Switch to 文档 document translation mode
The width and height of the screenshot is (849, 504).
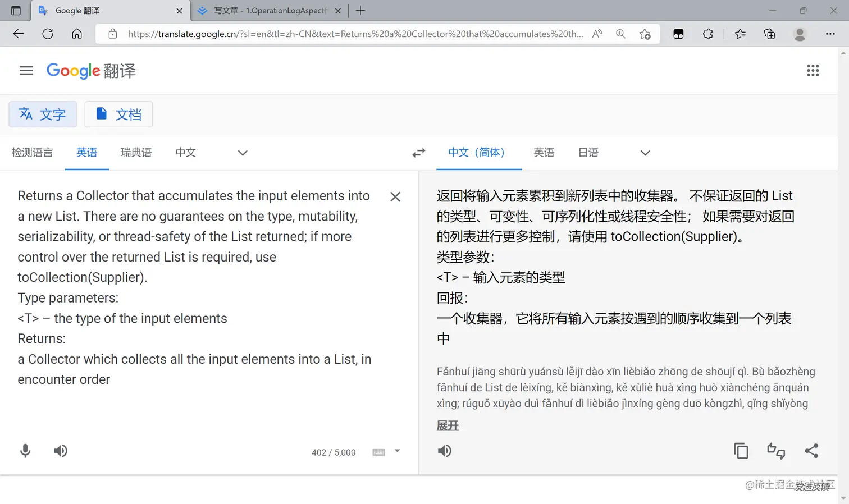[118, 114]
